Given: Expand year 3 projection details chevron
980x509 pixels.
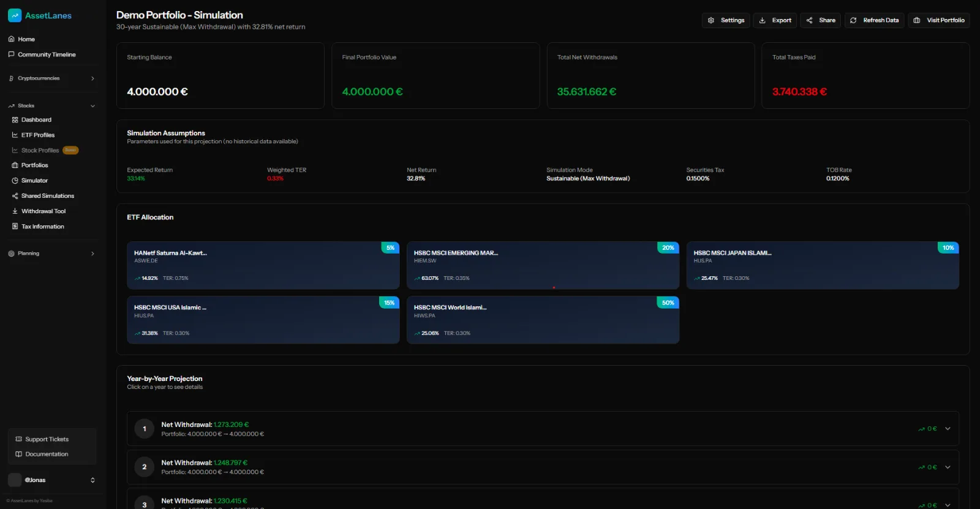Looking at the screenshot, I should [x=948, y=505].
